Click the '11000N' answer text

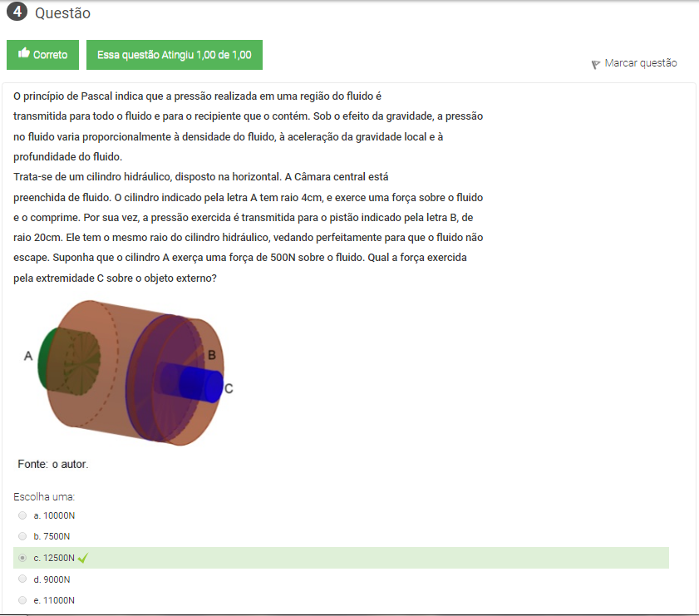pyautogui.click(x=59, y=600)
